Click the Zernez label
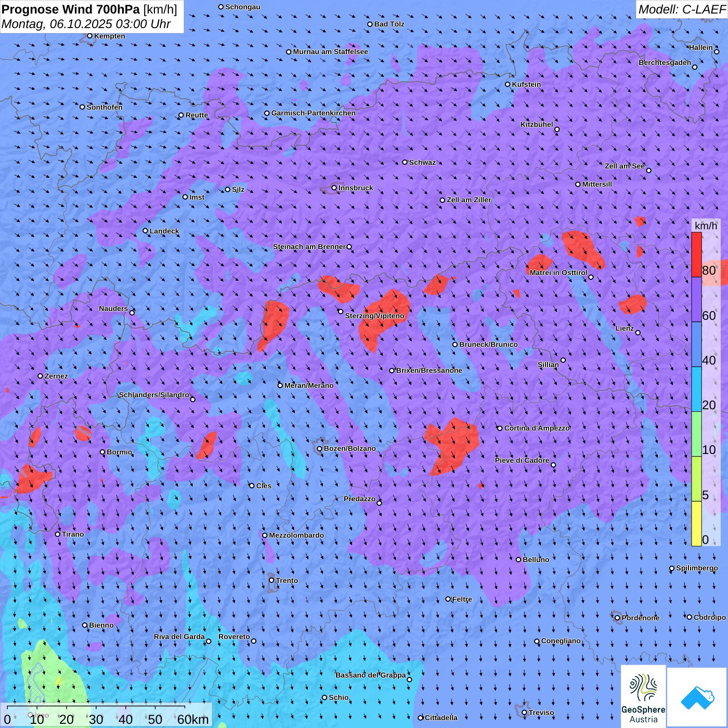This screenshot has width=728, height=728. pyautogui.click(x=56, y=376)
